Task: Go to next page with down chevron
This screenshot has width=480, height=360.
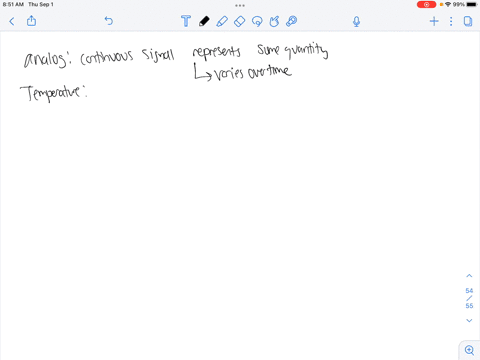Action: pyautogui.click(x=469, y=321)
